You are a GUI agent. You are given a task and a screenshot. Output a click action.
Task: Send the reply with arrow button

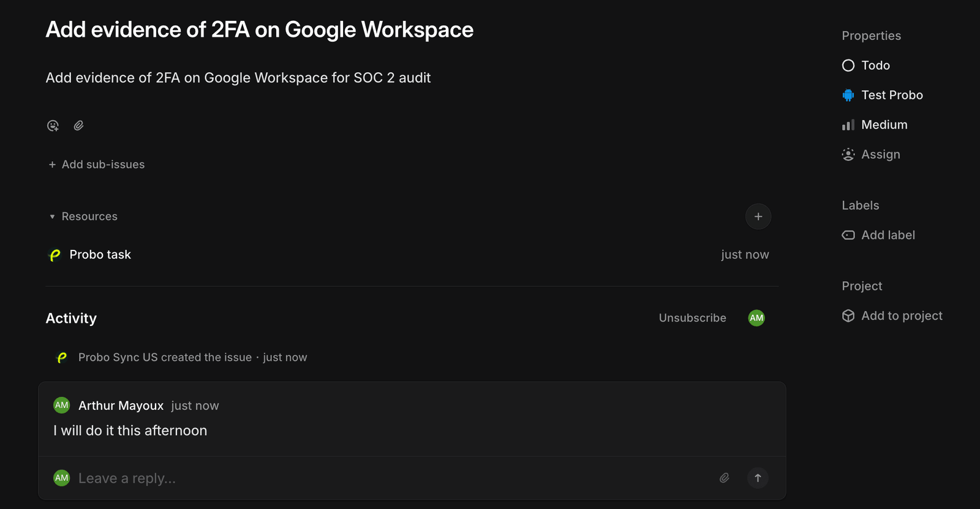[x=758, y=478]
